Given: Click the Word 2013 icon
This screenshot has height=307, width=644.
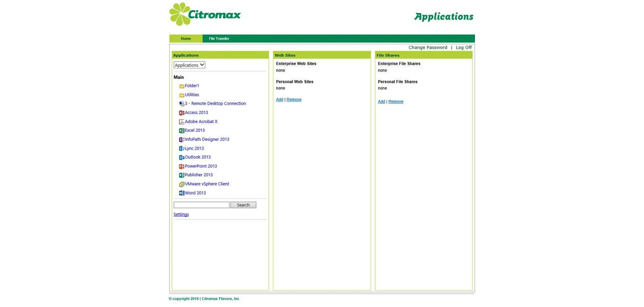Looking at the screenshot, I should click(182, 193).
